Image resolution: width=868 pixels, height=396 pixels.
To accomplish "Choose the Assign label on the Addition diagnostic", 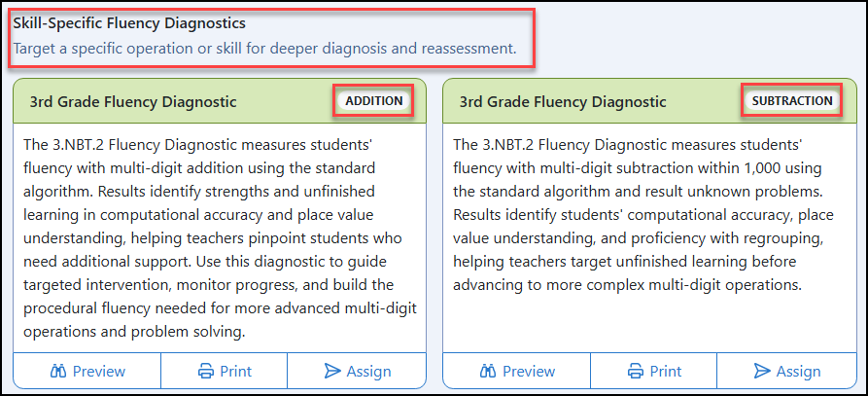I will click(x=368, y=371).
